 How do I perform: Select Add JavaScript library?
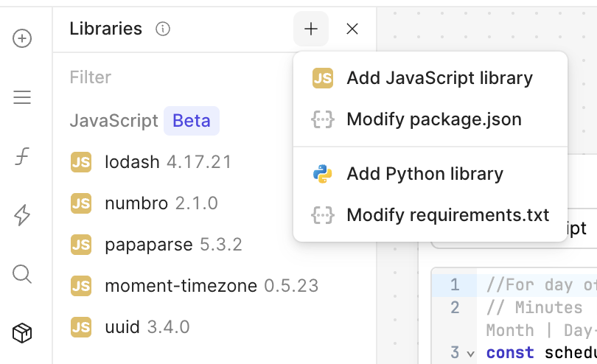tap(439, 78)
